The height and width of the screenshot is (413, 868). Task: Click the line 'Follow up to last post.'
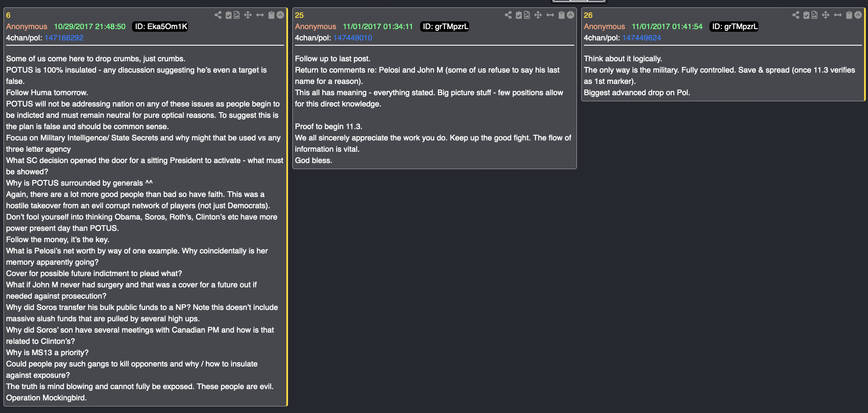(333, 59)
